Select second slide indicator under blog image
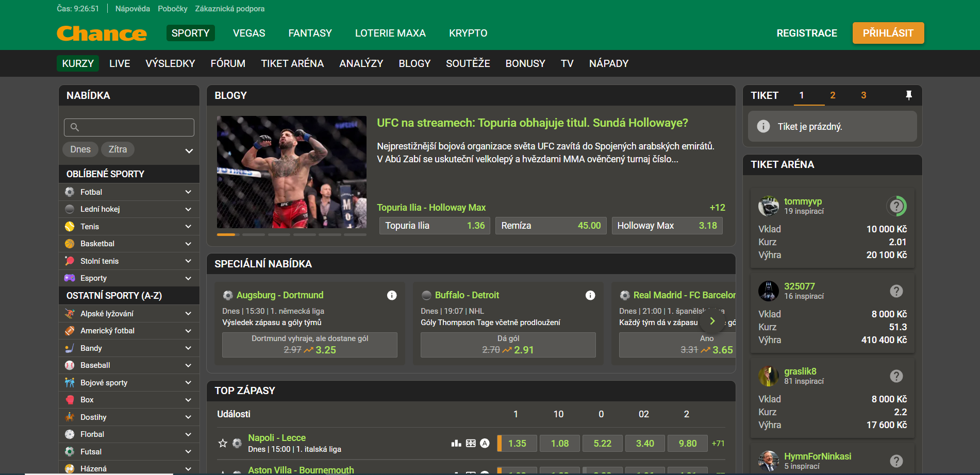980x475 pixels. pos(254,235)
